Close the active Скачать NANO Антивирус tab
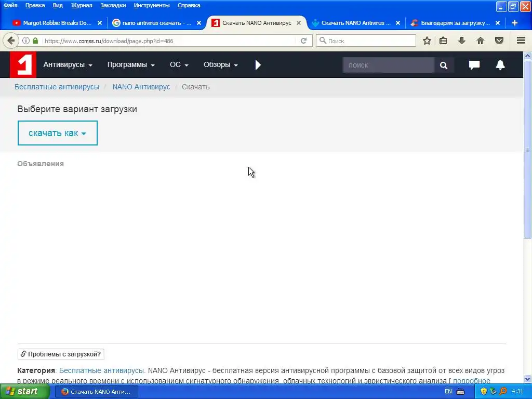This screenshot has width=532, height=399. click(299, 23)
